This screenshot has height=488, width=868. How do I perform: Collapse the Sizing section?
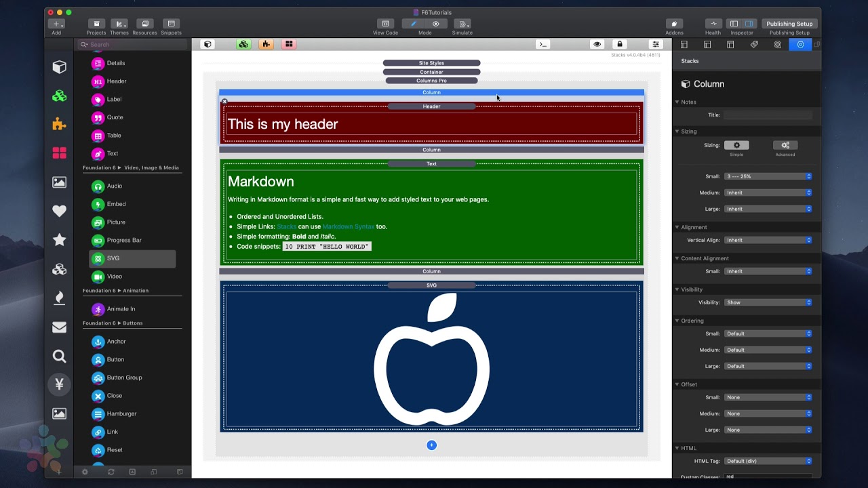(x=677, y=131)
